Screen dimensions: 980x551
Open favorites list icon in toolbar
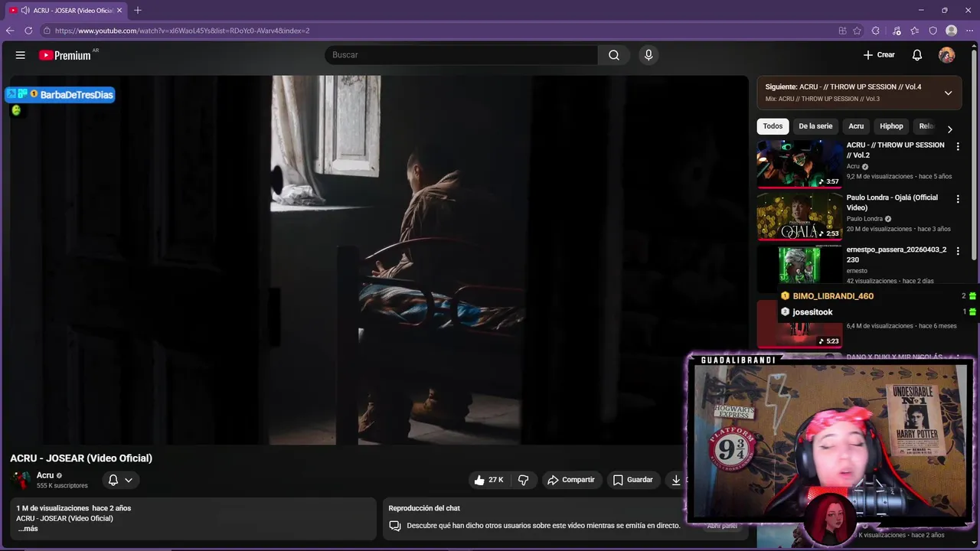[x=915, y=31]
